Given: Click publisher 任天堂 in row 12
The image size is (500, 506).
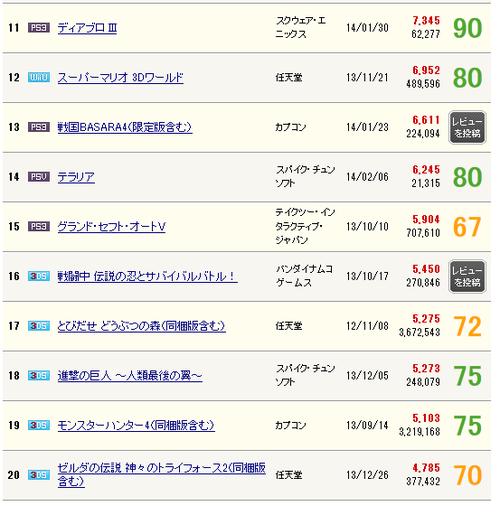Looking at the screenshot, I should pyautogui.click(x=289, y=78).
